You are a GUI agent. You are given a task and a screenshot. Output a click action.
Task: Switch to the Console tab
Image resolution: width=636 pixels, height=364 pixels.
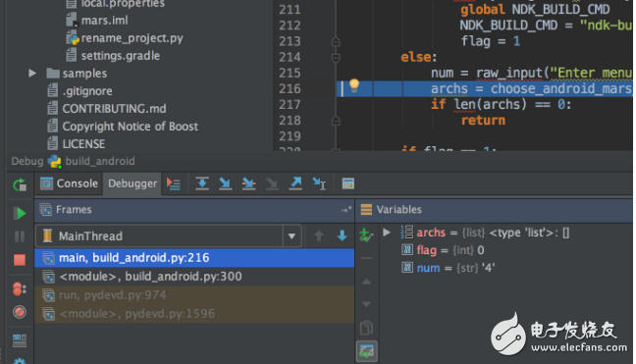(x=70, y=183)
